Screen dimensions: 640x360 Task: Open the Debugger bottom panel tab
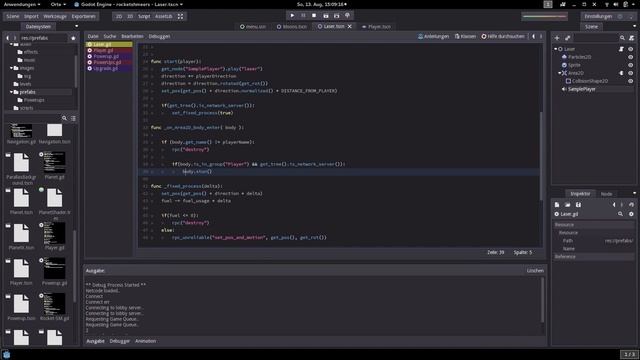pyautogui.click(x=120, y=341)
